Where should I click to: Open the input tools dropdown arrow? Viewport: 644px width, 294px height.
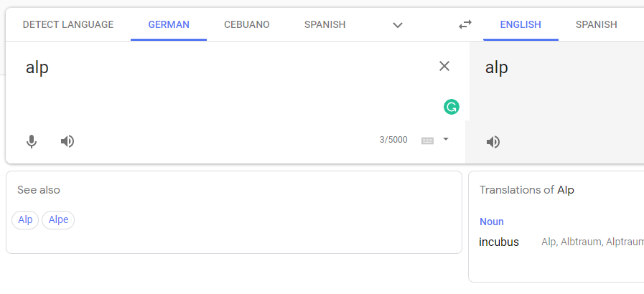(446, 139)
